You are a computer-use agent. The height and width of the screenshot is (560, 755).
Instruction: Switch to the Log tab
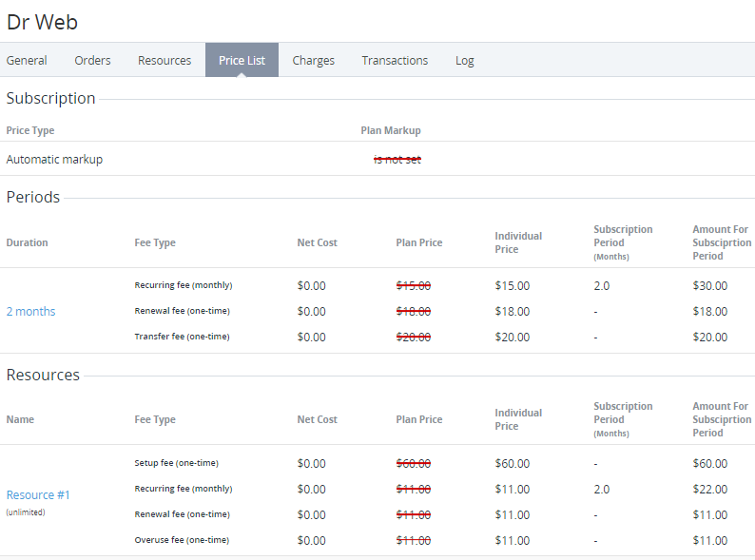(464, 60)
